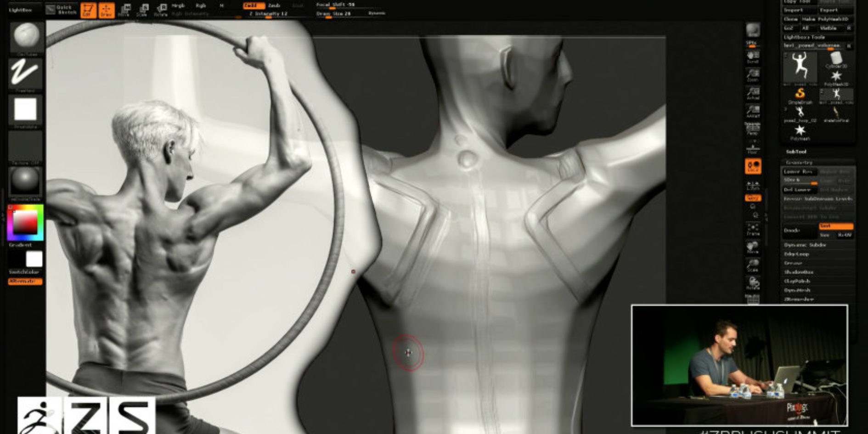
Task: Toggle the Draw mode icon
Action: 107,10
